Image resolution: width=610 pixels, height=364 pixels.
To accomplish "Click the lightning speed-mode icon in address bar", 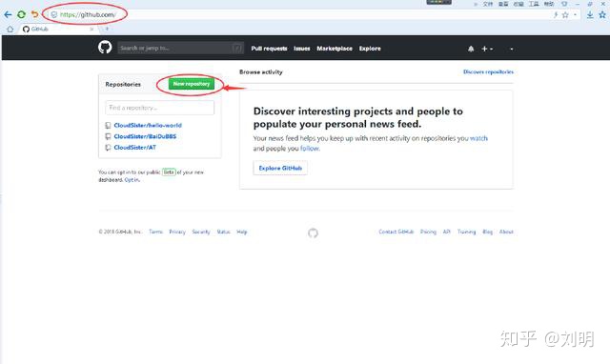I will [x=556, y=15].
